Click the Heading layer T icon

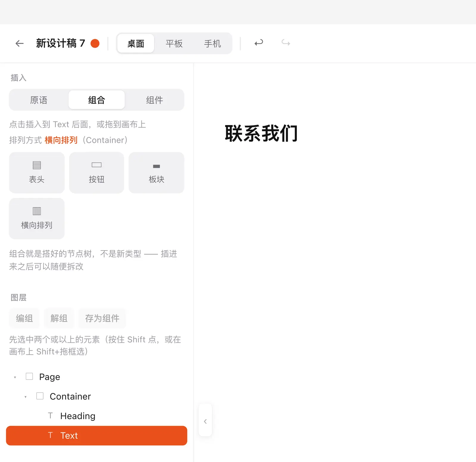pos(50,416)
